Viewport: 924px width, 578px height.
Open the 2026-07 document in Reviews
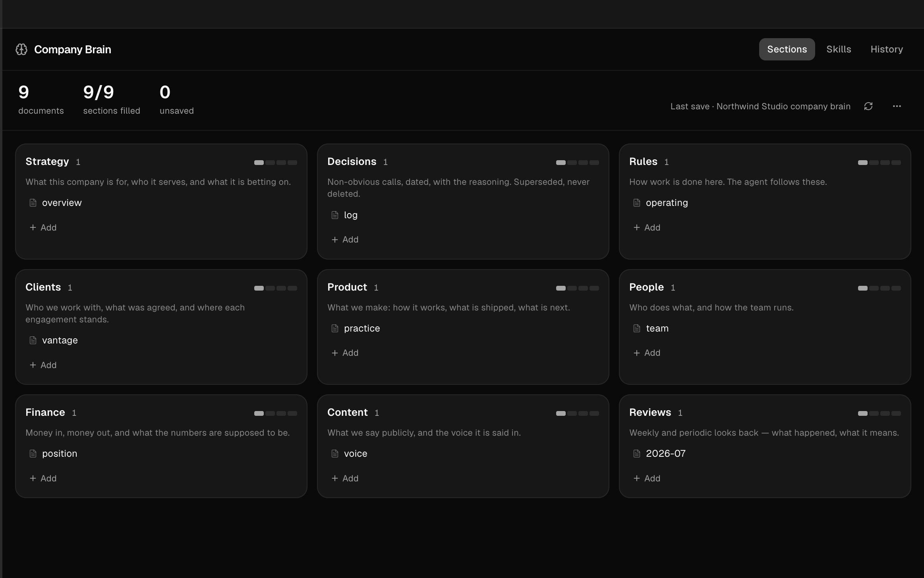(x=666, y=454)
